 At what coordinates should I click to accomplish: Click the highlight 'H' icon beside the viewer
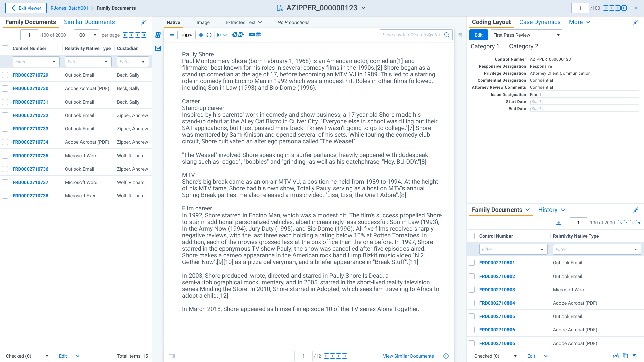(158, 35)
